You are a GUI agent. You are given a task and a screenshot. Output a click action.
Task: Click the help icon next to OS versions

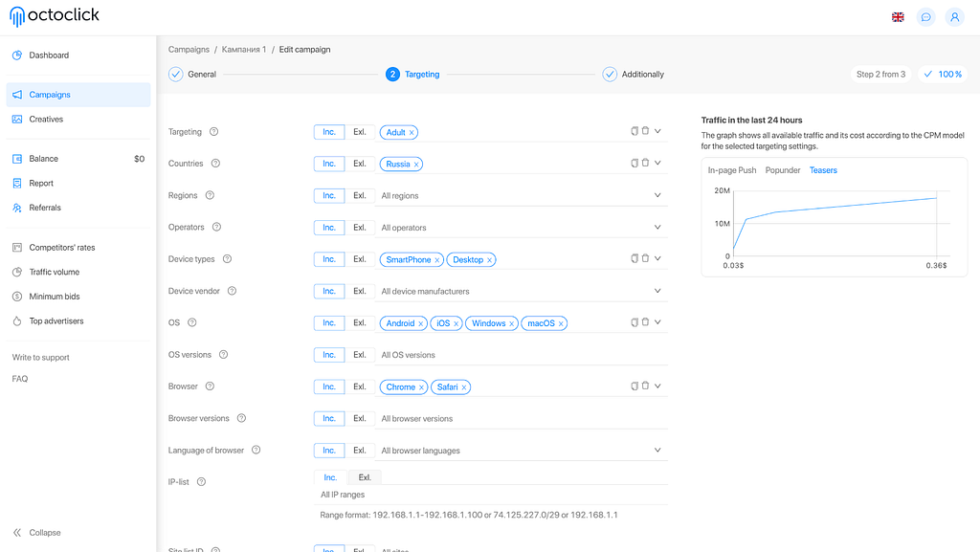coord(224,355)
